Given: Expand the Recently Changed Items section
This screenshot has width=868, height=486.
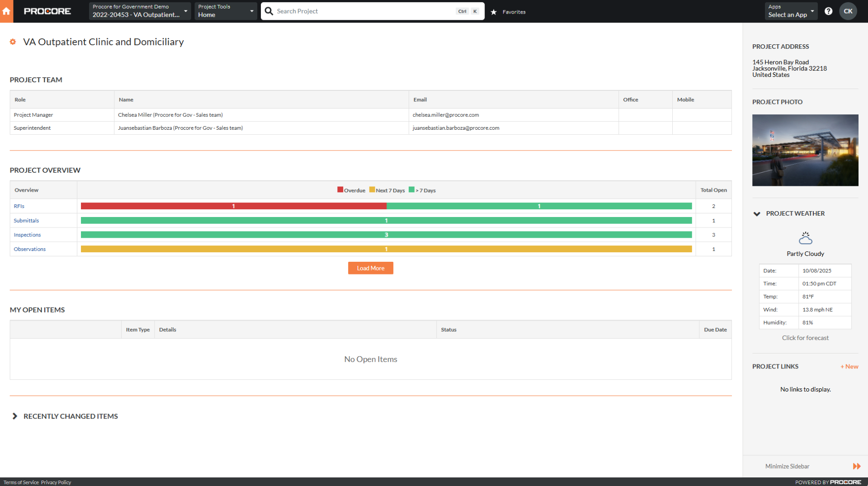Looking at the screenshot, I should point(15,416).
